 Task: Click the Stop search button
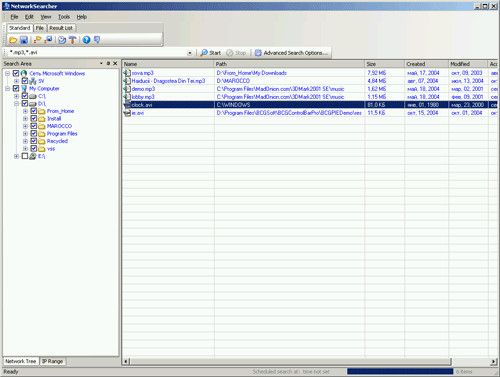236,53
